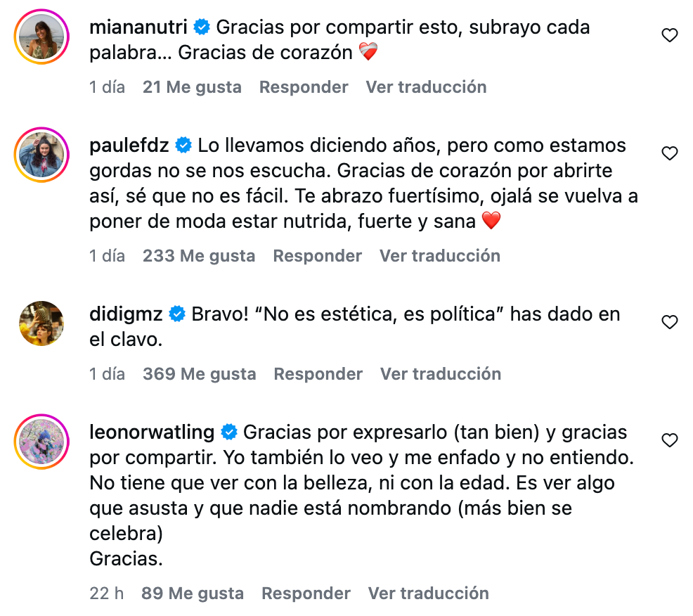Click the verified badge next to miananutri

(x=202, y=27)
